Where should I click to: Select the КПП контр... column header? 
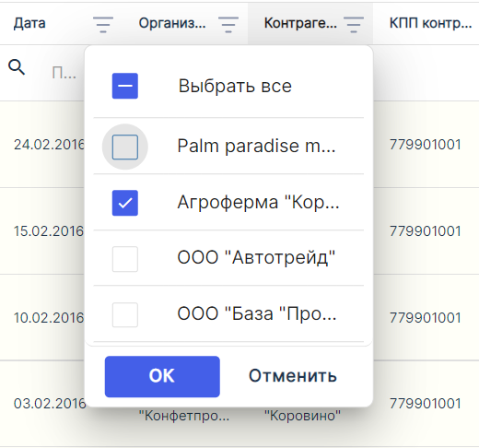point(431,23)
